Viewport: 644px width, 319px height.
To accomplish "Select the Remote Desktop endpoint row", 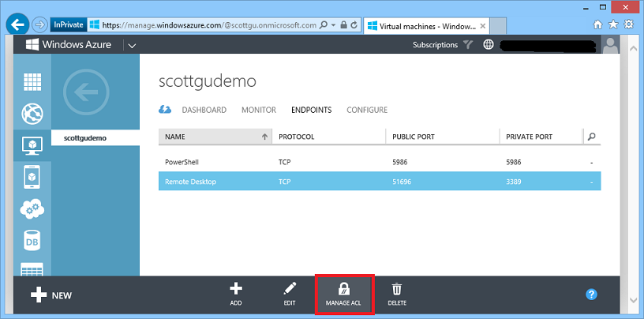I will tap(380, 182).
